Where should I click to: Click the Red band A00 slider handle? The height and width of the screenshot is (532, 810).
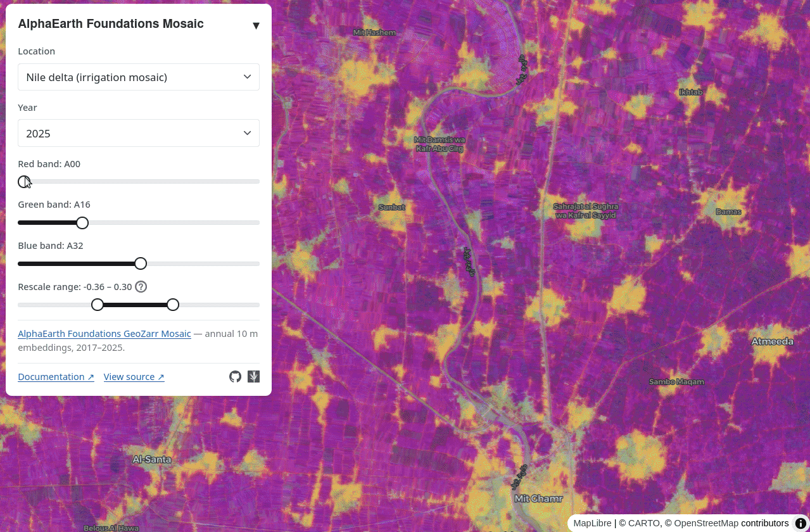[x=24, y=182]
